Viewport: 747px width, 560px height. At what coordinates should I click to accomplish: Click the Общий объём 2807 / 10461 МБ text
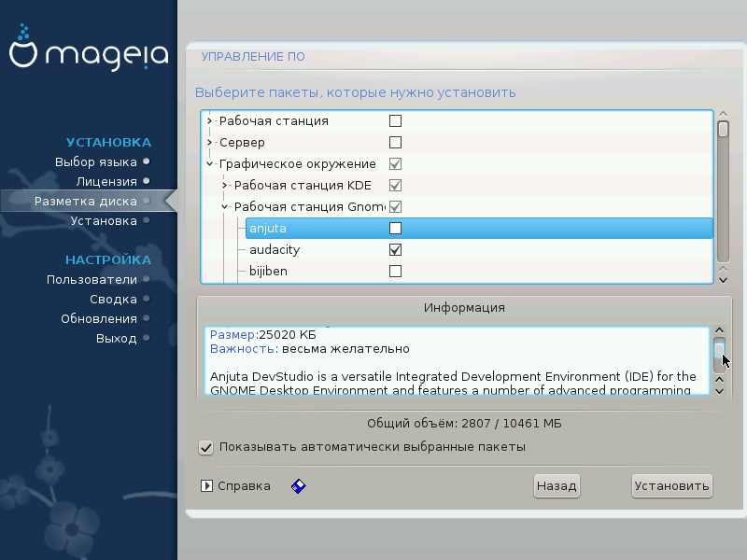click(464, 424)
